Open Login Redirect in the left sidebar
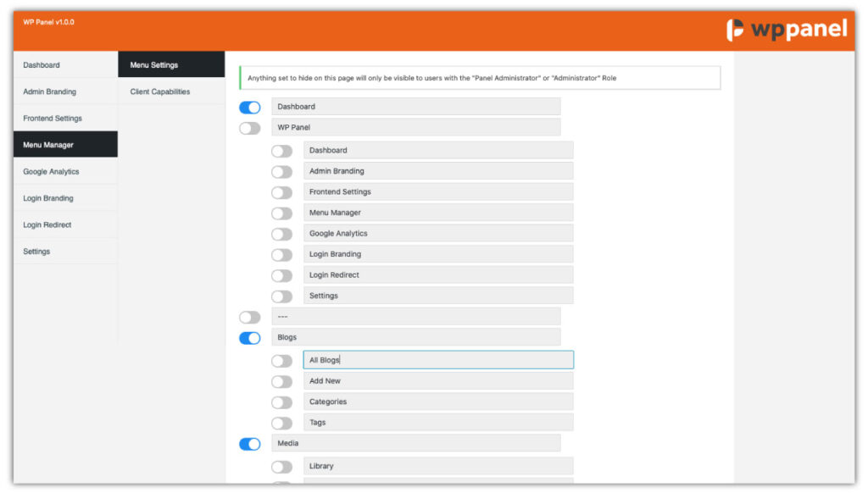Viewport: 868px width, 493px height. [x=65, y=224]
